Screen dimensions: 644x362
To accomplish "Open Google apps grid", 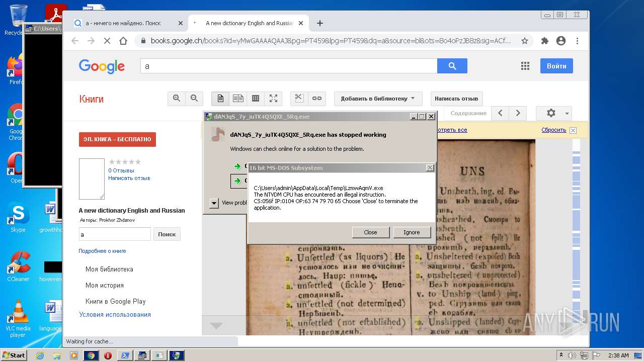I will point(525,66).
